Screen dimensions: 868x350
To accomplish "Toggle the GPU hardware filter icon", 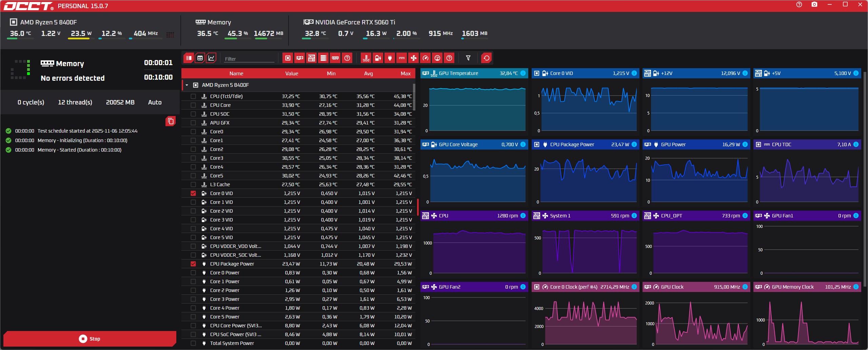I will 300,58.
